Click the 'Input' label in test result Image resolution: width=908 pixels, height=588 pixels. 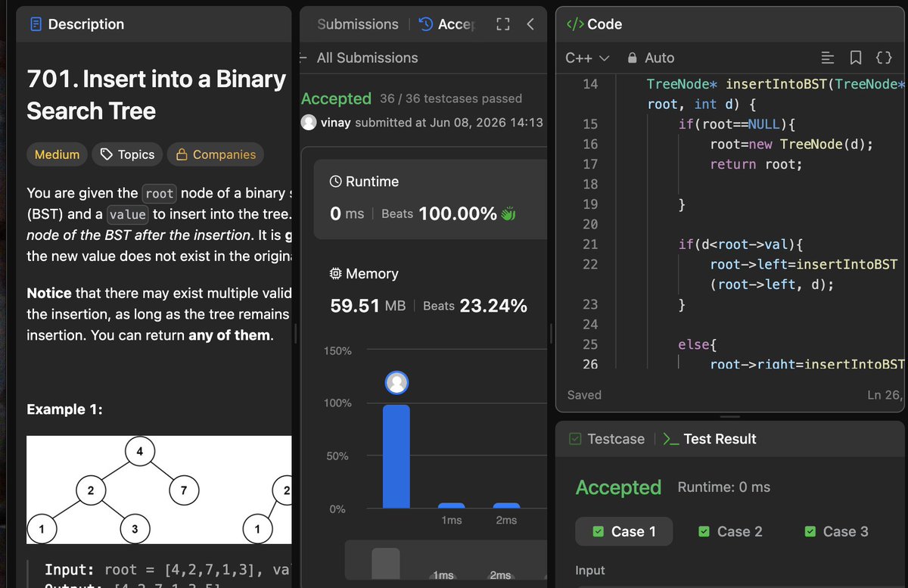click(x=590, y=571)
